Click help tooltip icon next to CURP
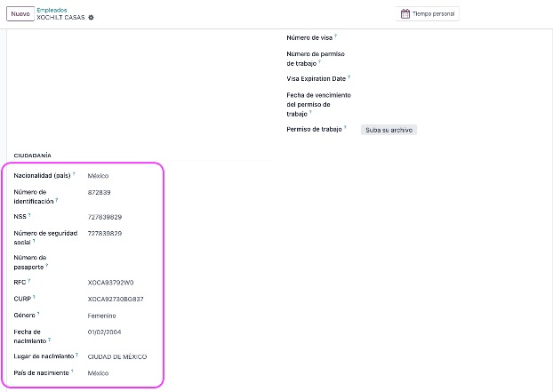Screen dimensions: 553x392 pyautogui.click(x=34, y=297)
